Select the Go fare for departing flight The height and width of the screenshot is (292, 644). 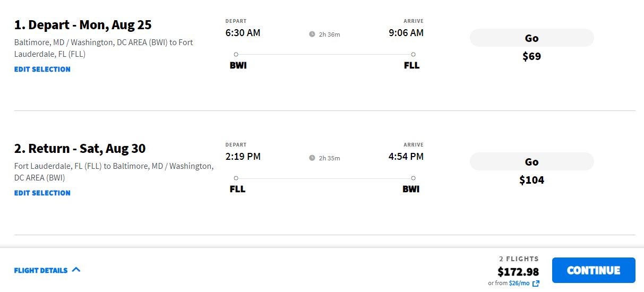(531, 38)
